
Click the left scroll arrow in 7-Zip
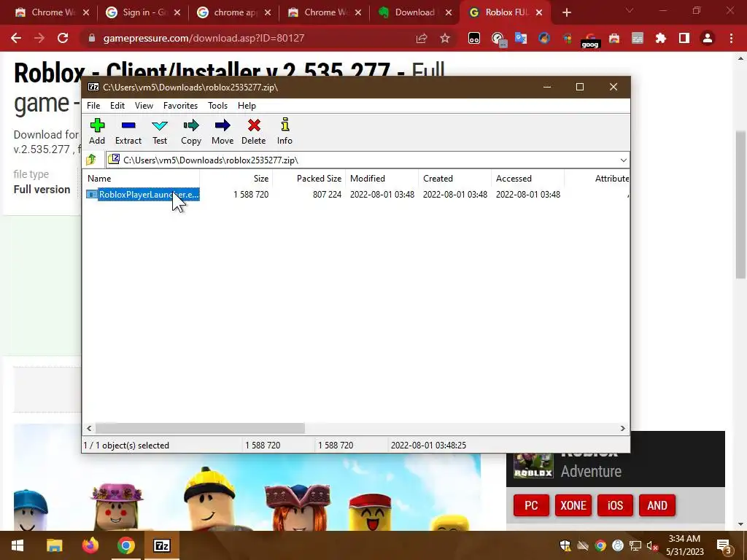point(89,428)
